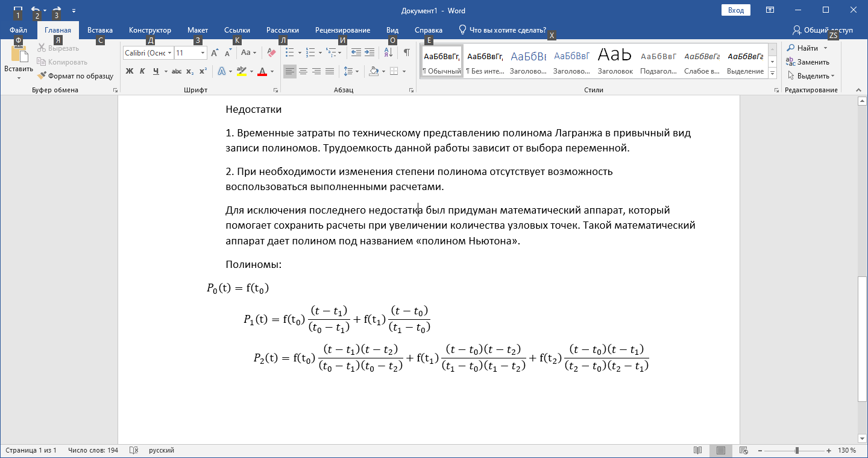Align text to the right
Image resolution: width=868 pixels, height=458 pixels.
(316, 71)
